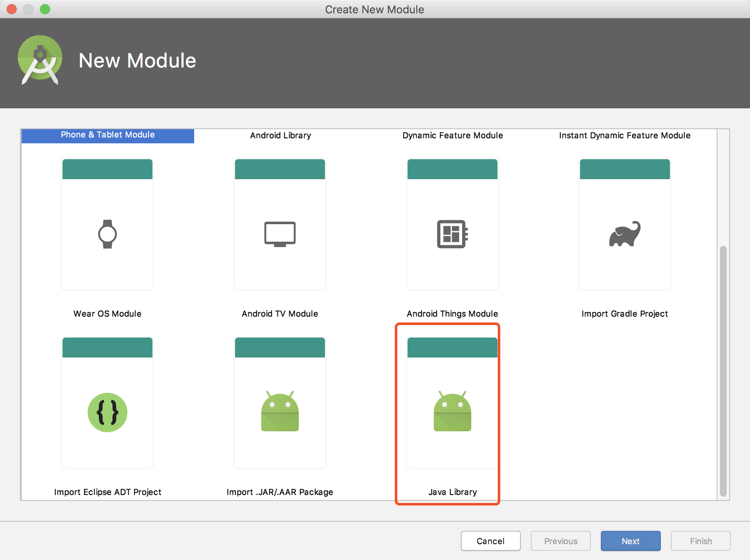This screenshot has height=560, width=750.
Task: Click the Android TV Module label
Action: click(x=280, y=314)
